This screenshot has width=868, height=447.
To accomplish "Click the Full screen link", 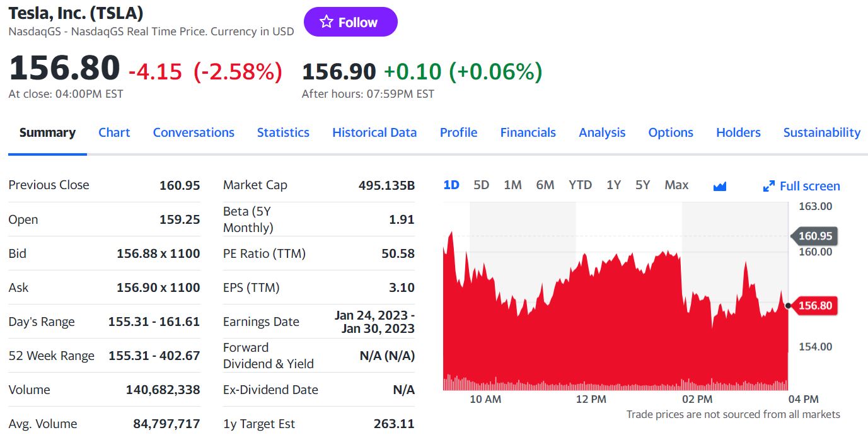I will coord(809,186).
